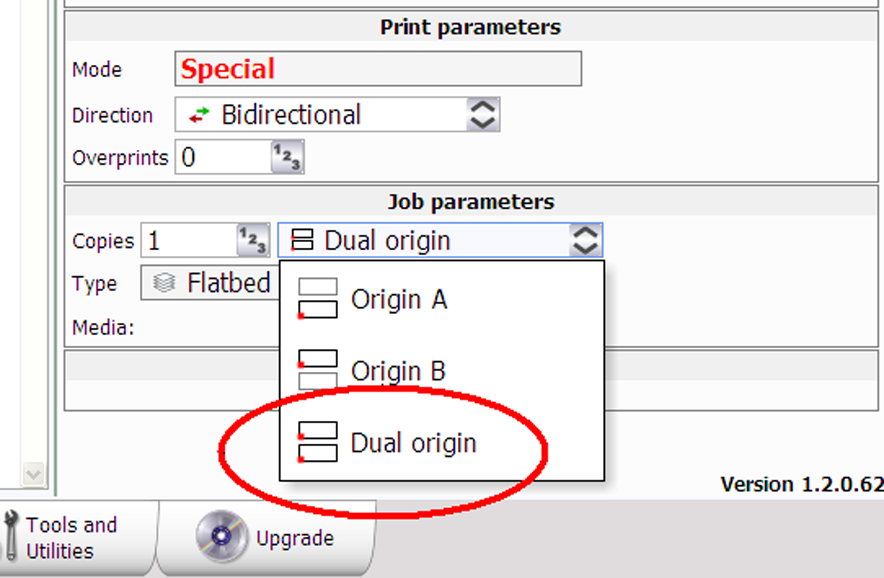Click the Overprints value field

pos(222,157)
